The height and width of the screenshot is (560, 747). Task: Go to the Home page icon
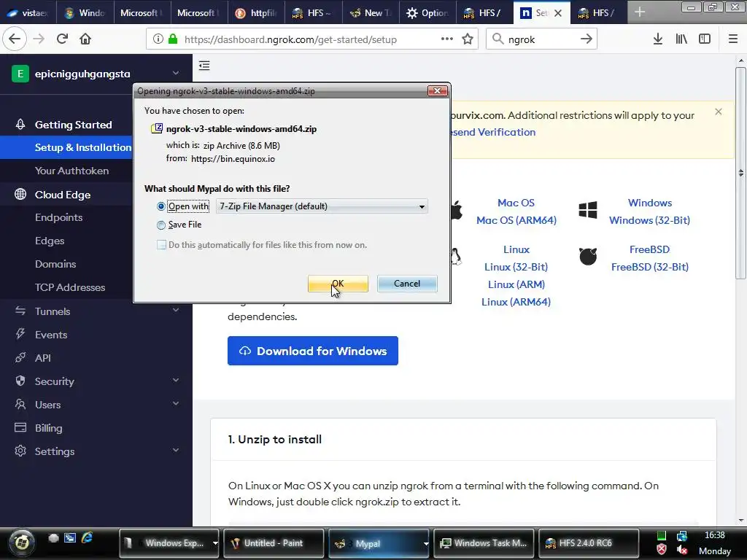[x=85, y=39]
